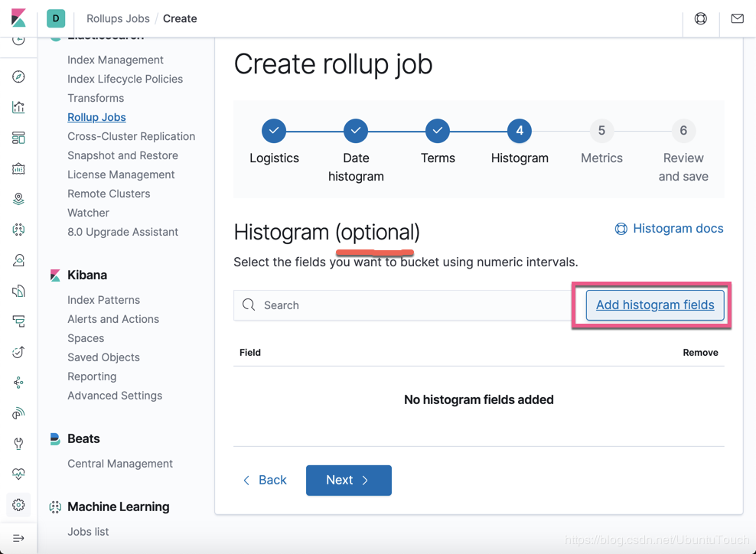
Task: Open the Graph icon in the sidebar
Action: [18, 383]
